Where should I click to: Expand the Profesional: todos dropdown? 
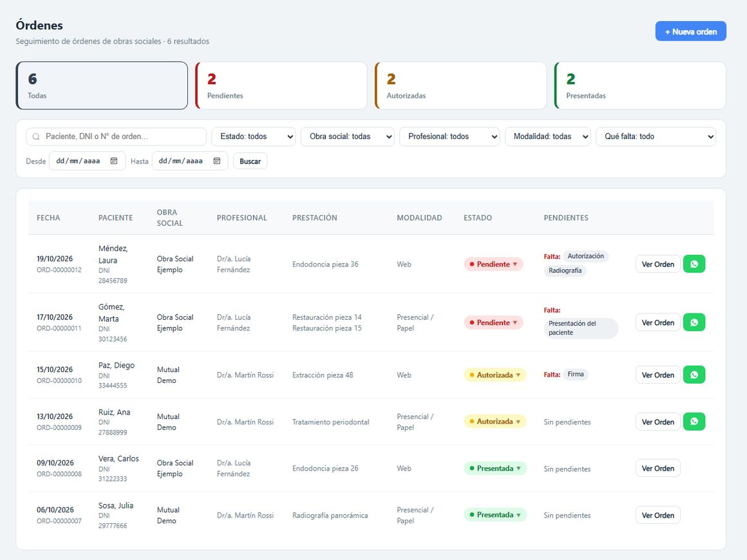click(449, 136)
